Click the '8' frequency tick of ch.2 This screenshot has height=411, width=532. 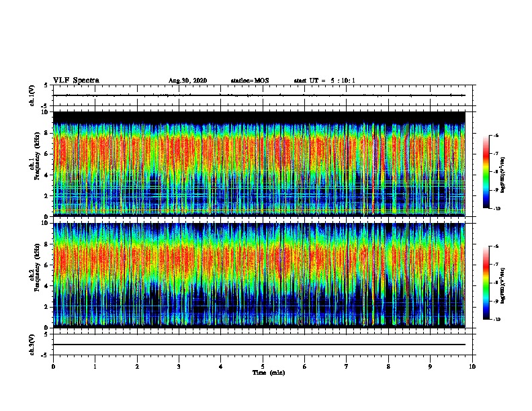pyautogui.click(x=47, y=244)
